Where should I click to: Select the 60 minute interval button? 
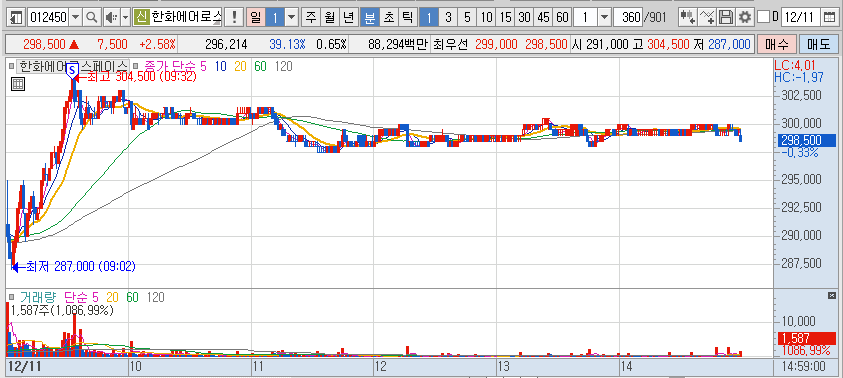(x=562, y=18)
